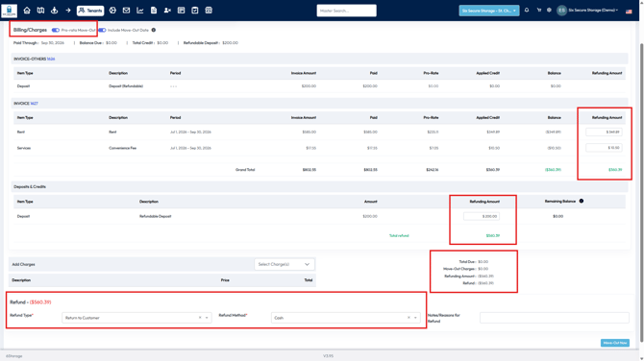
Task: Click the notifications bell icon
Action: [x=527, y=11]
